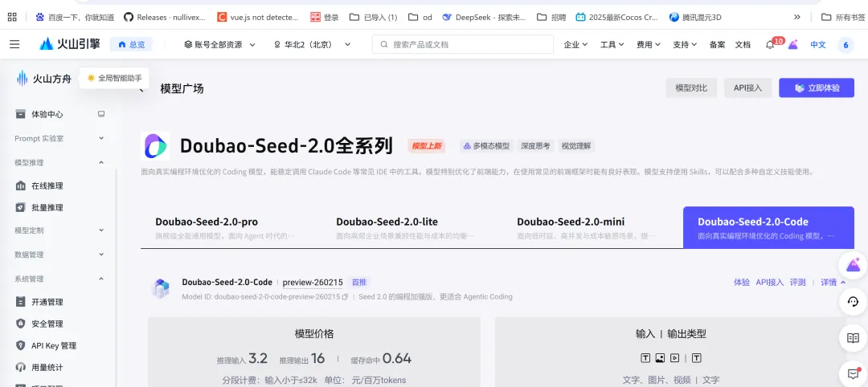
Task: Switch language via 中文
Action: (x=818, y=45)
